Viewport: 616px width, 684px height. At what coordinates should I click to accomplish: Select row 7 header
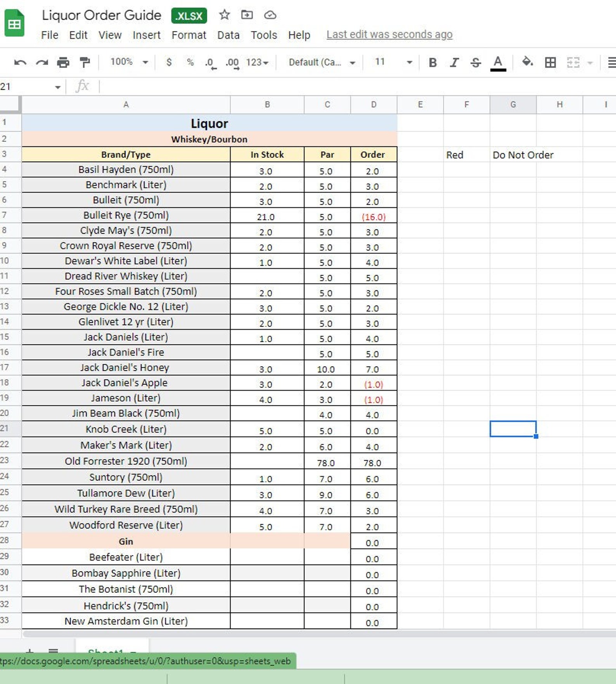pos(10,215)
